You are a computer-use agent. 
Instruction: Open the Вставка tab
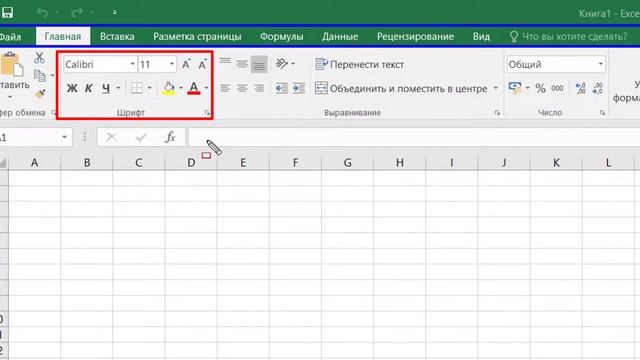pyautogui.click(x=117, y=36)
